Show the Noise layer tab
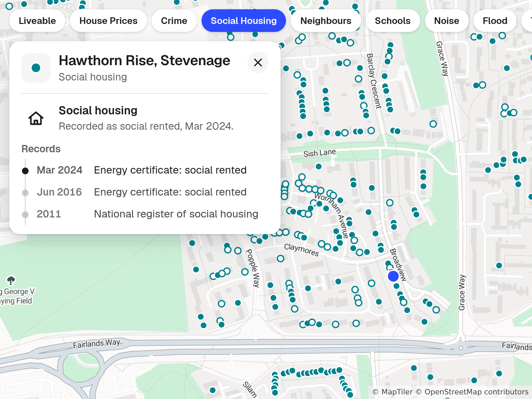Viewport: 532px width, 399px height. [x=447, y=21]
